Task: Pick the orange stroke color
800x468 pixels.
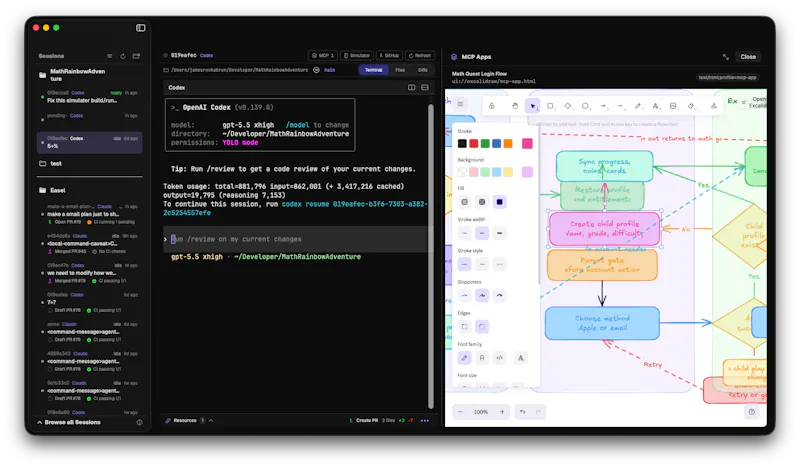Action: click(508, 144)
